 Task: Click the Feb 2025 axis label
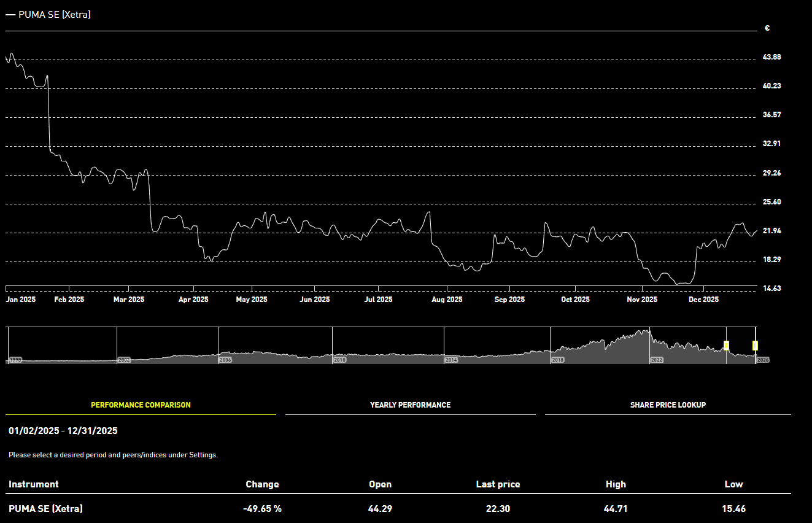[69, 300]
